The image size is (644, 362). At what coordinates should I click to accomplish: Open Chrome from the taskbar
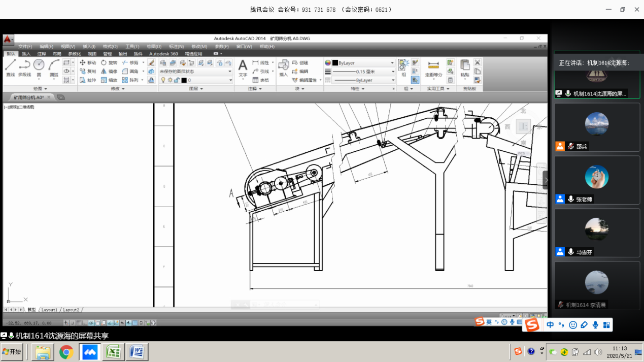click(66, 352)
